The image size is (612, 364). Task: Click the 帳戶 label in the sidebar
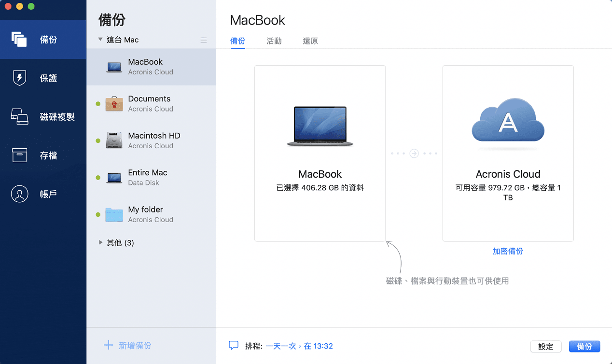(x=48, y=194)
